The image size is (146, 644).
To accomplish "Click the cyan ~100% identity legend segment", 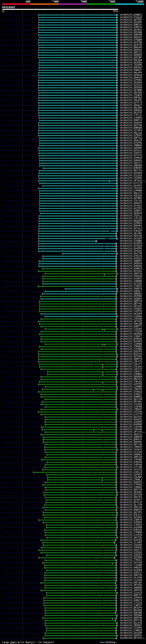I will pyautogui.click(x=130, y=4).
